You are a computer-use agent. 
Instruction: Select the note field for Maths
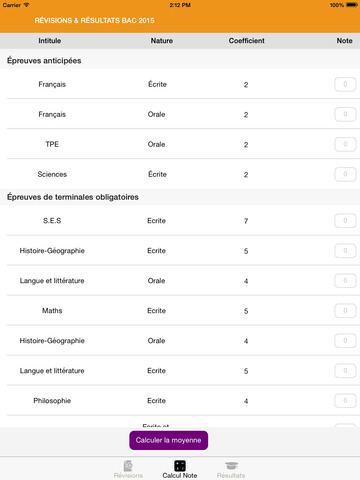345,311
